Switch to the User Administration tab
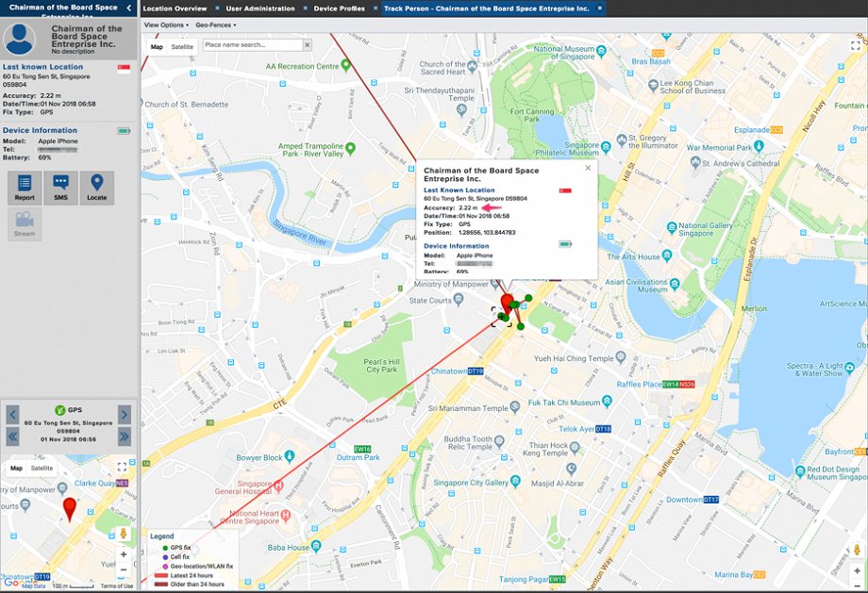 pos(260,8)
